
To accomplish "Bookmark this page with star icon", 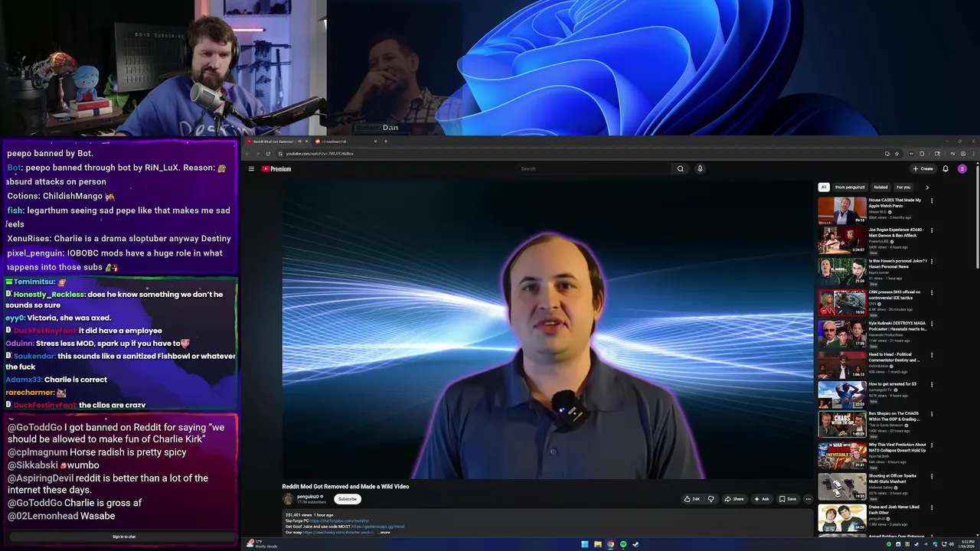I will (897, 154).
